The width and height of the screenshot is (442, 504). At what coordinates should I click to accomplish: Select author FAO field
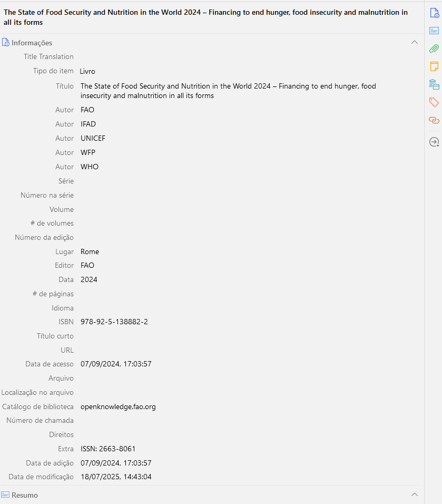tap(87, 110)
